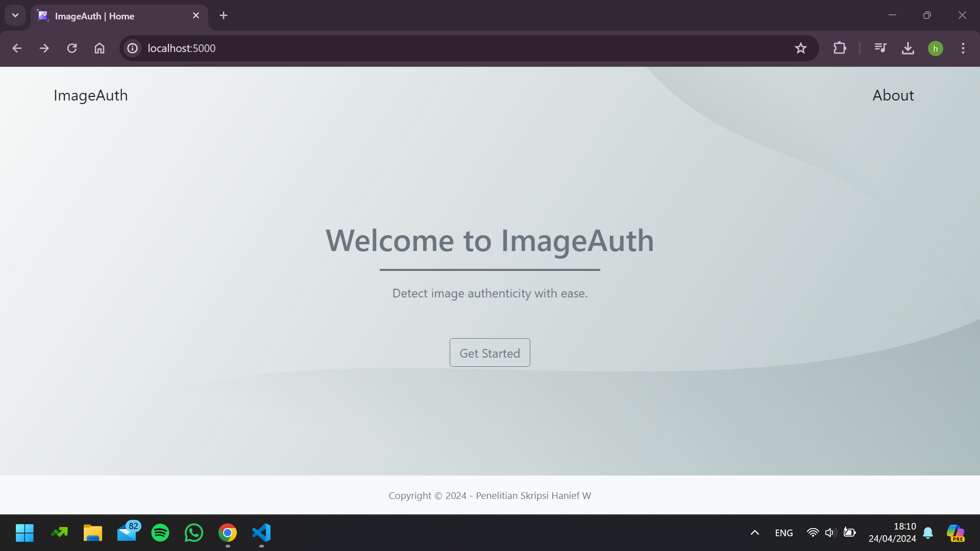View site information icon in address bar
This screenshot has height=551, width=980.
tap(133, 48)
